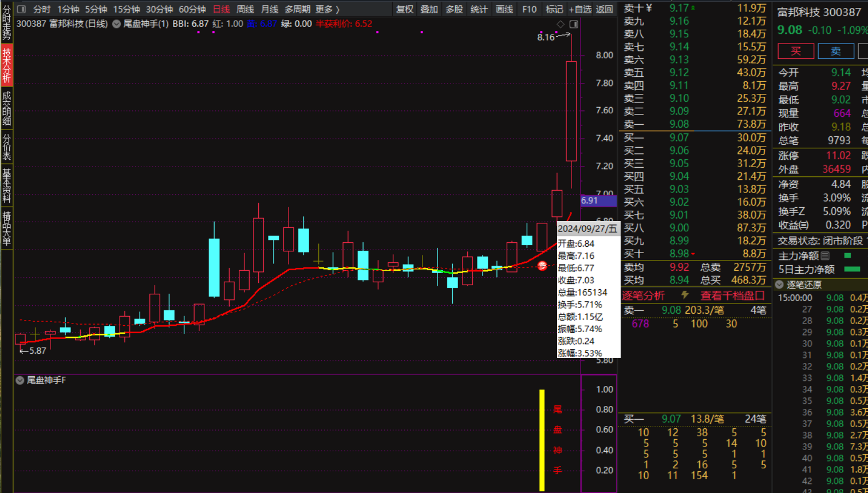
Task: Collapse the 尾盘神手F sub-chart panel
Action: 20,380
